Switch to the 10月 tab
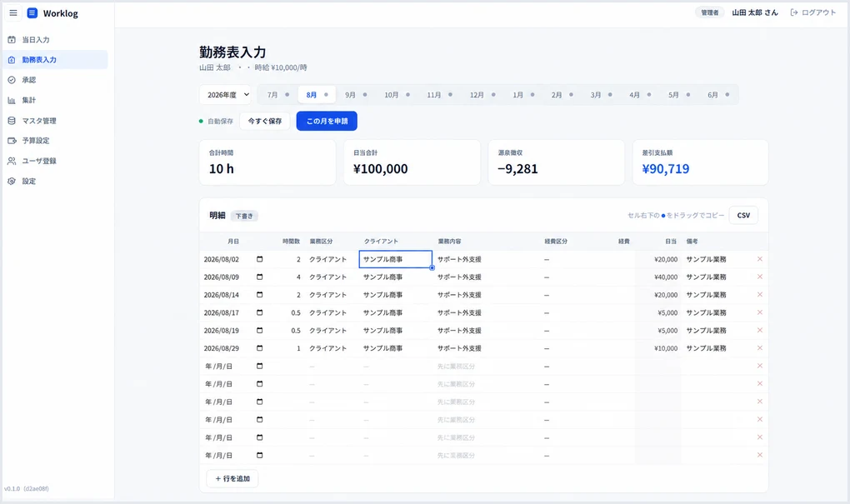850x504 pixels. point(397,95)
